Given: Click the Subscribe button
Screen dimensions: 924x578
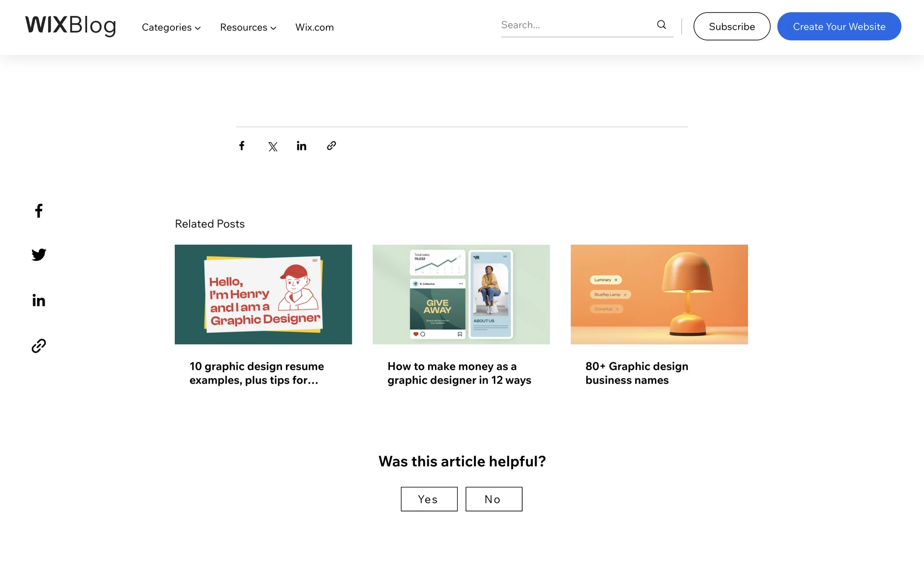Looking at the screenshot, I should (x=731, y=26).
